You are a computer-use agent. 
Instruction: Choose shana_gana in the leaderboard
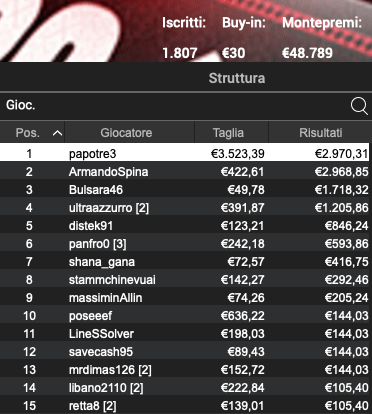[x=184, y=262]
